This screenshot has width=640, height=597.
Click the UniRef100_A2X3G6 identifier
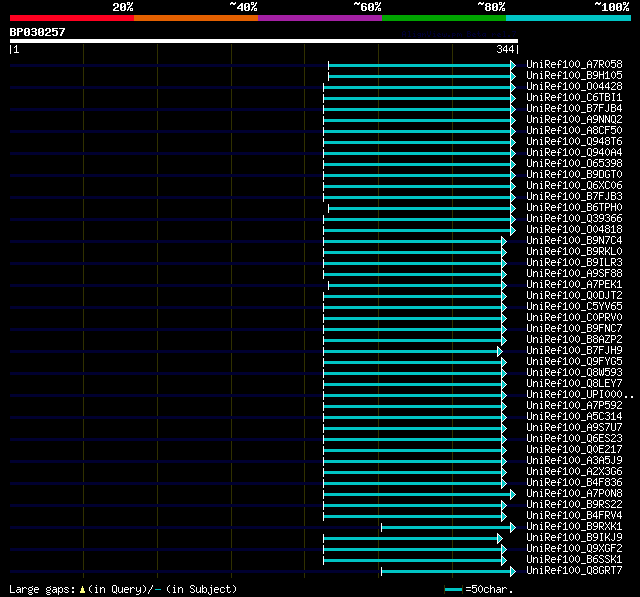coord(574,472)
